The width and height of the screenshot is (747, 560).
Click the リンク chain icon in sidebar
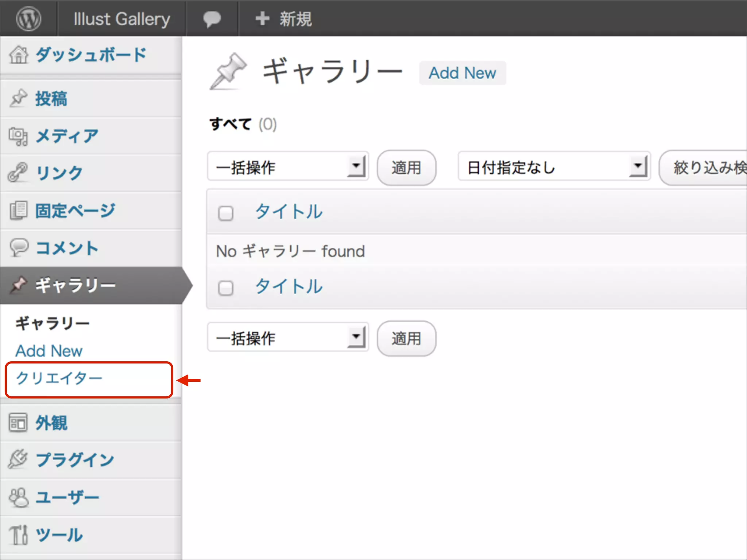tap(18, 172)
